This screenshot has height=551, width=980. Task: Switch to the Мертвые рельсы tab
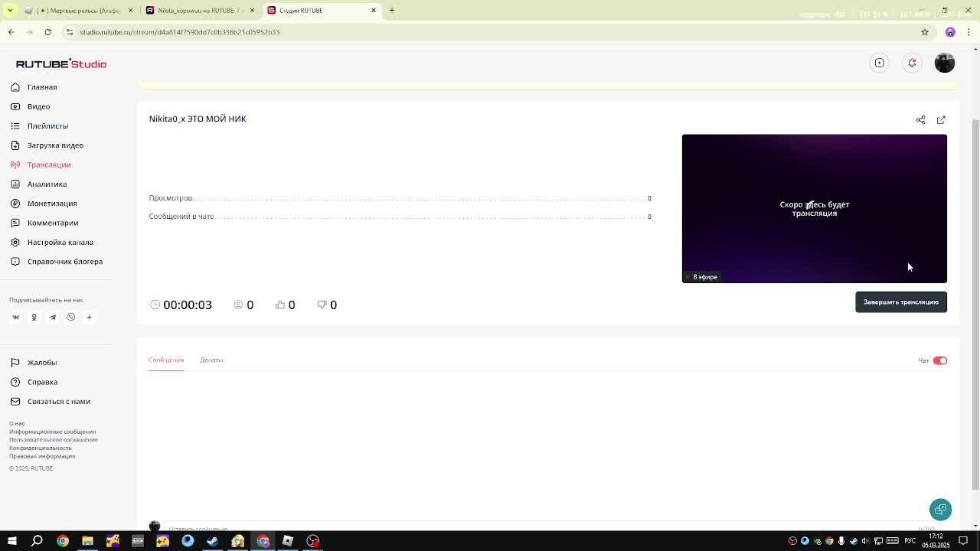tap(78, 11)
